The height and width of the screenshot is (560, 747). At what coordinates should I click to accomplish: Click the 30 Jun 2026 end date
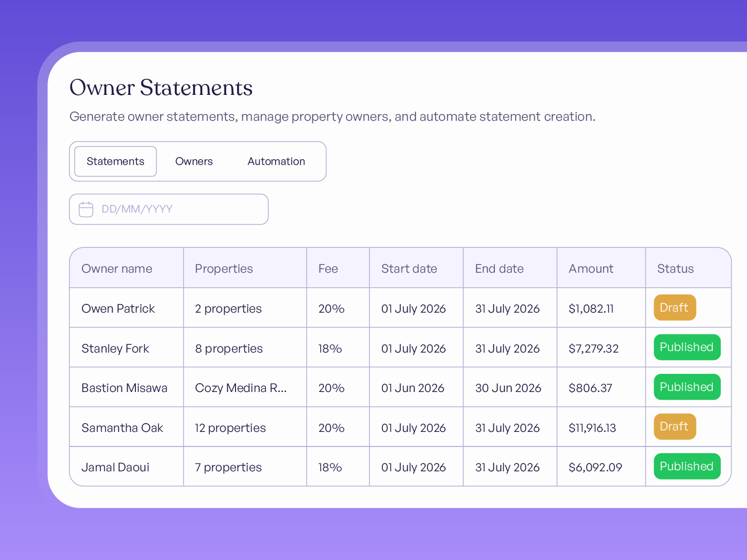click(x=508, y=388)
